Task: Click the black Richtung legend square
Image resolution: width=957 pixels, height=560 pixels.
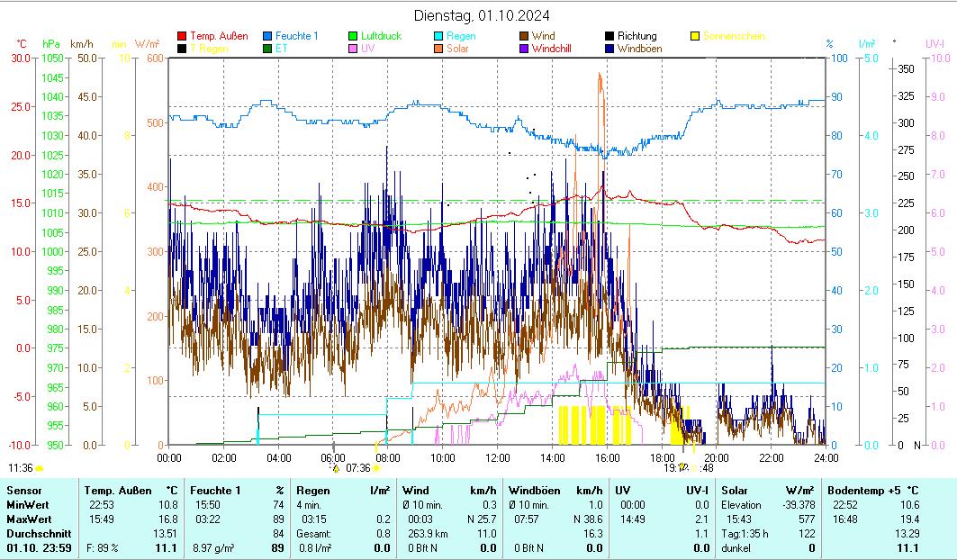Action: coord(610,37)
